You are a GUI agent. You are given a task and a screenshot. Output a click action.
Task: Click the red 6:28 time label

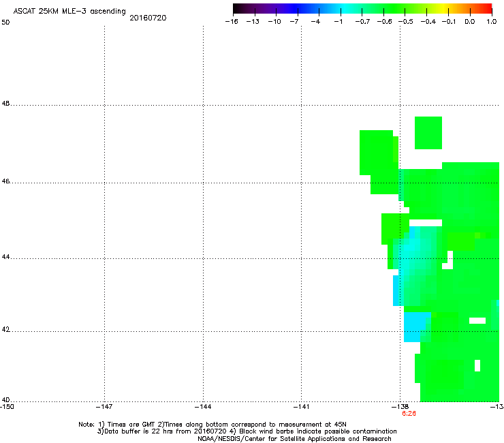point(409,414)
